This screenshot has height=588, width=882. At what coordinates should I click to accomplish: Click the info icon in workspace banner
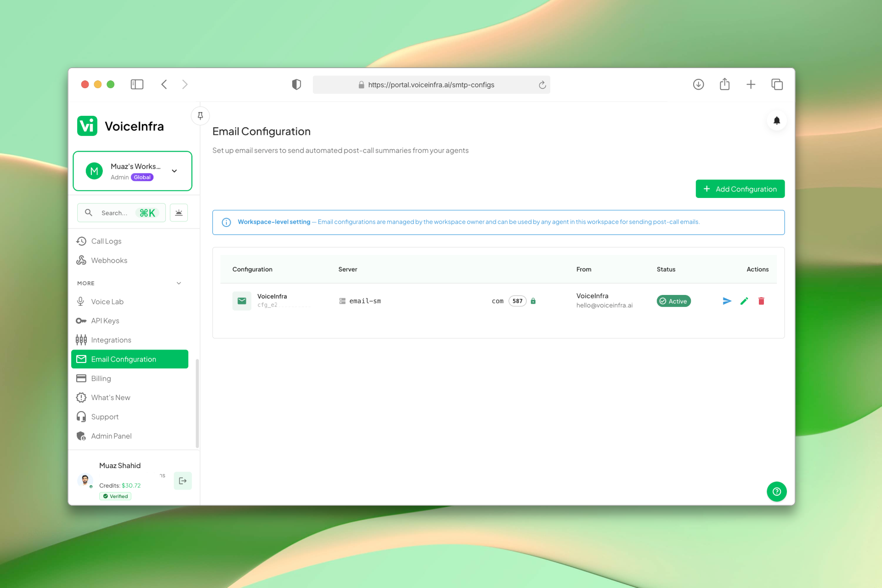pyautogui.click(x=226, y=222)
